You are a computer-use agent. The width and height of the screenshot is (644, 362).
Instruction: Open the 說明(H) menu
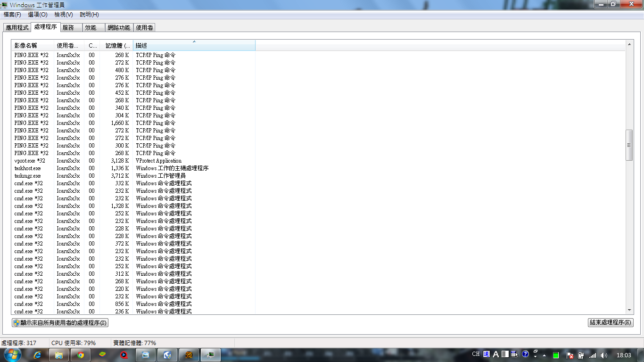click(90, 15)
